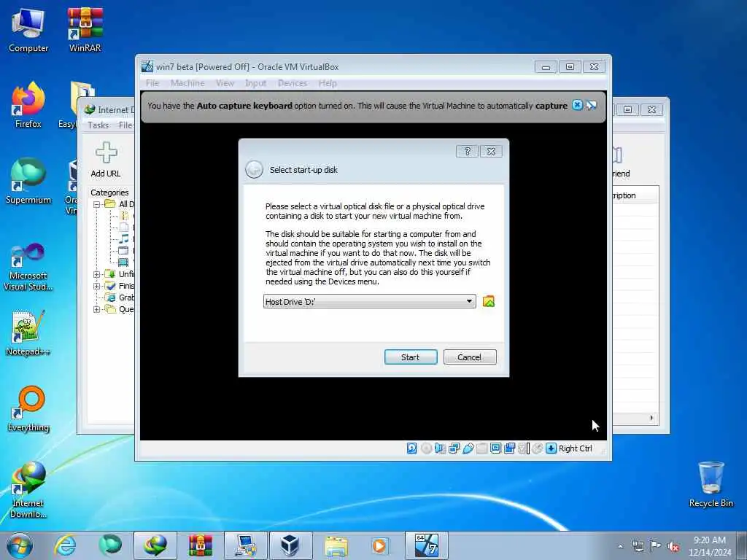Open the VirtualBox Help menu
Viewport: 747px width, 560px height.
[x=328, y=83]
